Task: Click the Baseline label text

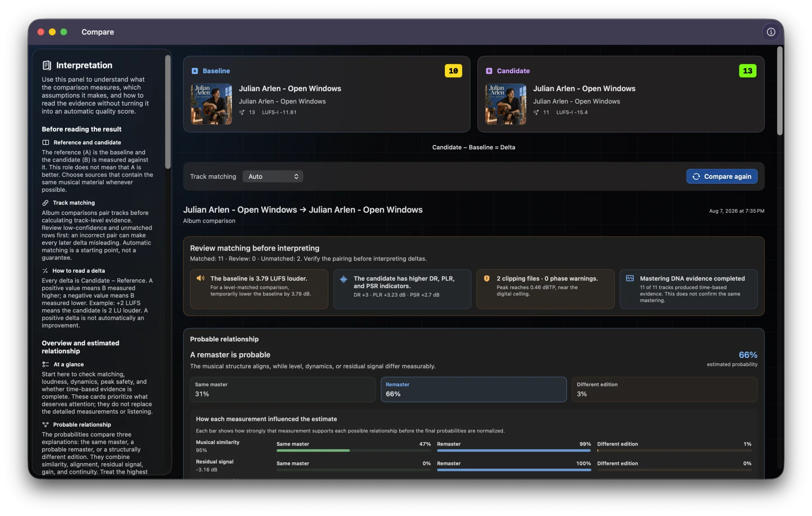Action: coord(216,71)
